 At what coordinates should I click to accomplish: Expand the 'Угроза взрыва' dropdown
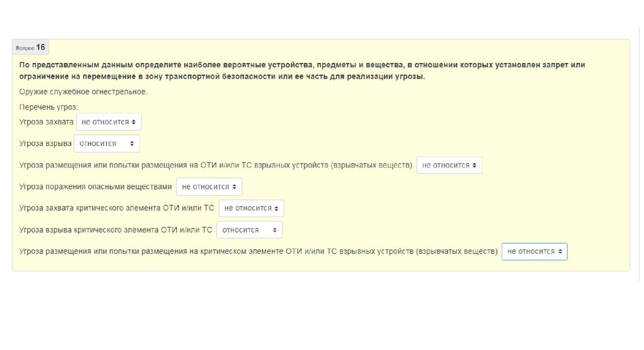pos(106,144)
